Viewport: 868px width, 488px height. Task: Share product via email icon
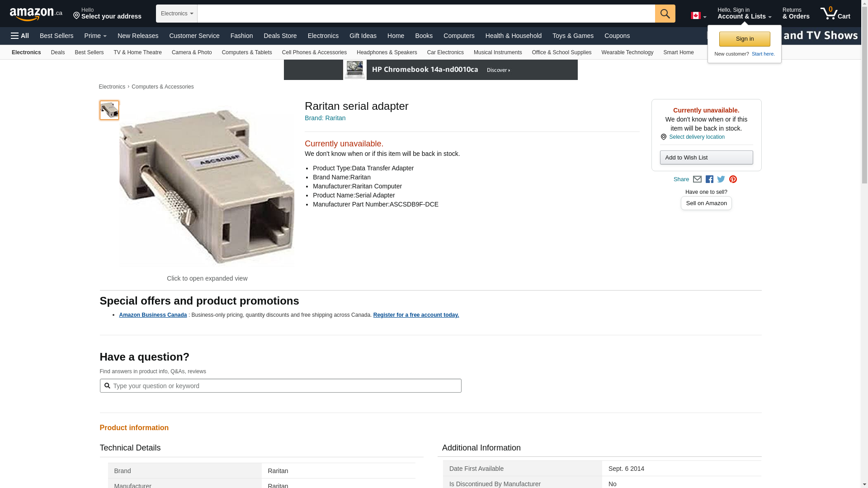tap(697, 179)
